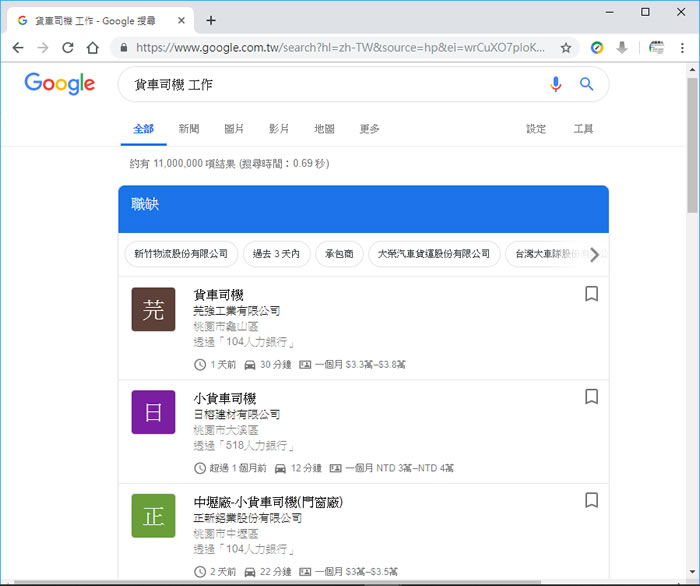This screenshot has height=586, width=700.
Task: Open the 設定 menu
Action: pyautogui.click(x=536, y=129)
